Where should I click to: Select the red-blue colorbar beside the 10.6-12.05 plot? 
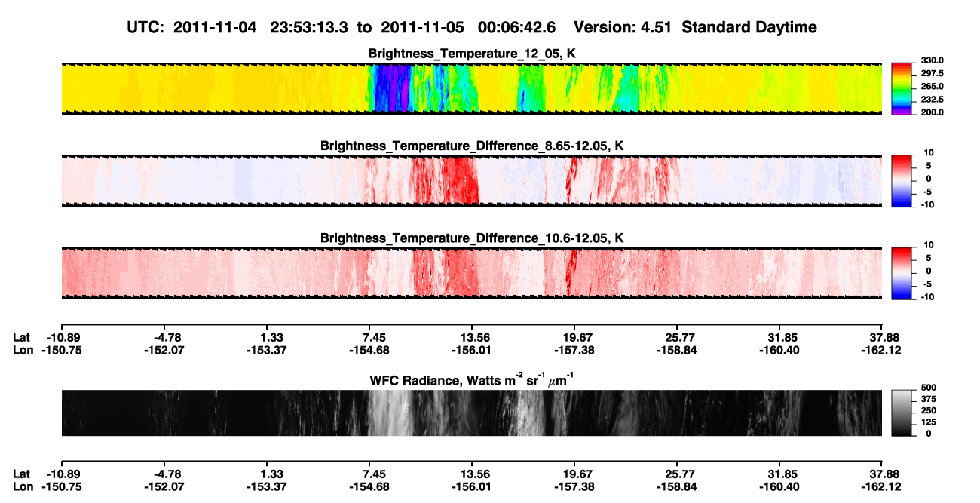902,274
